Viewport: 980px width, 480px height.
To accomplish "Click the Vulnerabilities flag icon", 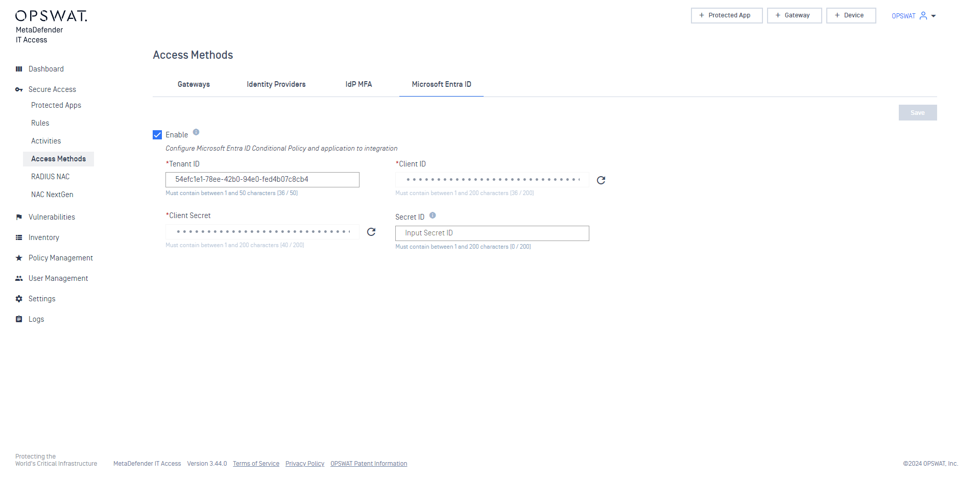I will (x=19, y=217).
